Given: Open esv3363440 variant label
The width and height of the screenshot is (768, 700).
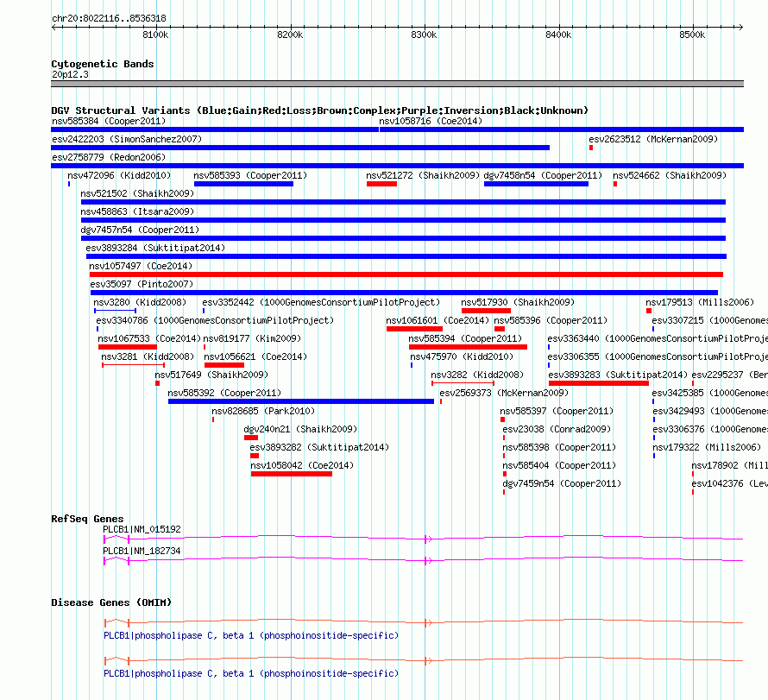Looking at the screenshot, I should 658,338.
